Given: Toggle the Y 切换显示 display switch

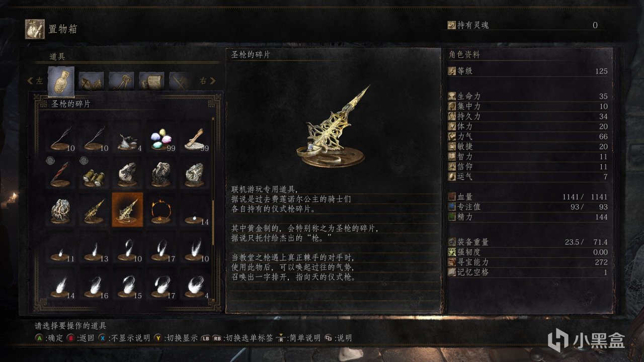Looking at the screenshot, I should (x=176, y=338).
